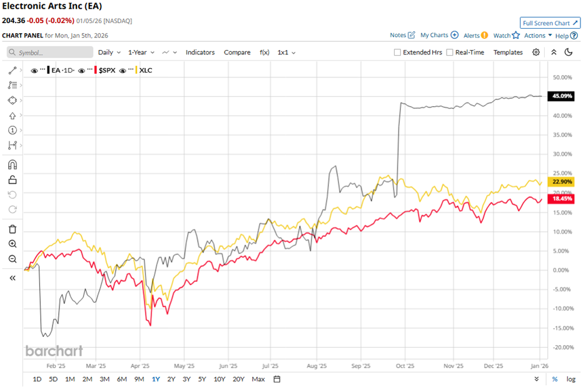Viewport: 588px width, 387px height.
Task: Select the 20Y range button
Action: pyautogui.click(x=238, y=379)
